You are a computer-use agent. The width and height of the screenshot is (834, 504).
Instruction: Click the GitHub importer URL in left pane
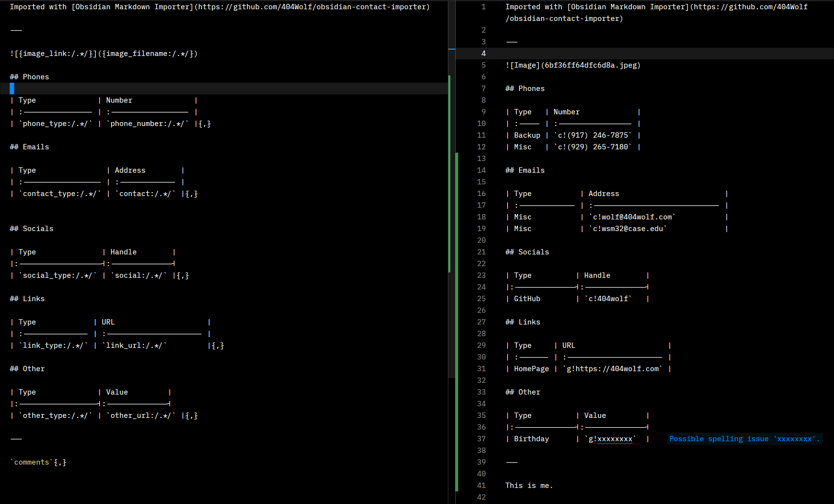tap(312, 7)
